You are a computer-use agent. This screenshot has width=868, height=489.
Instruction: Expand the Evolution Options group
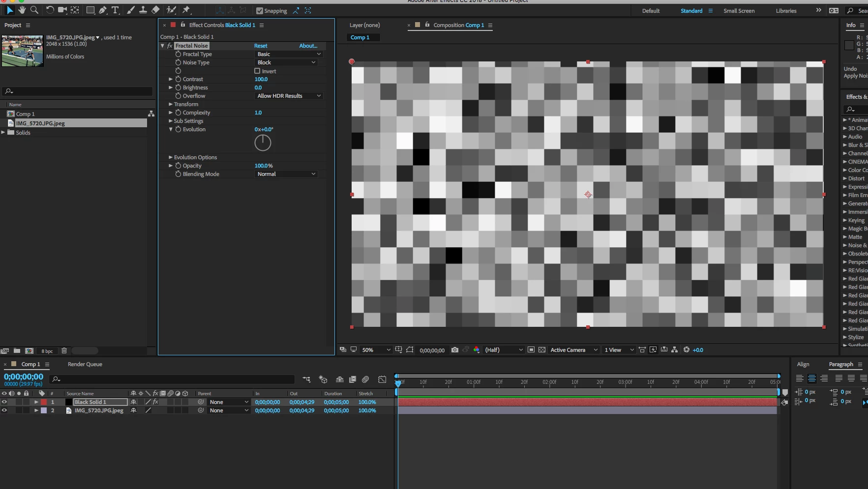171,157
